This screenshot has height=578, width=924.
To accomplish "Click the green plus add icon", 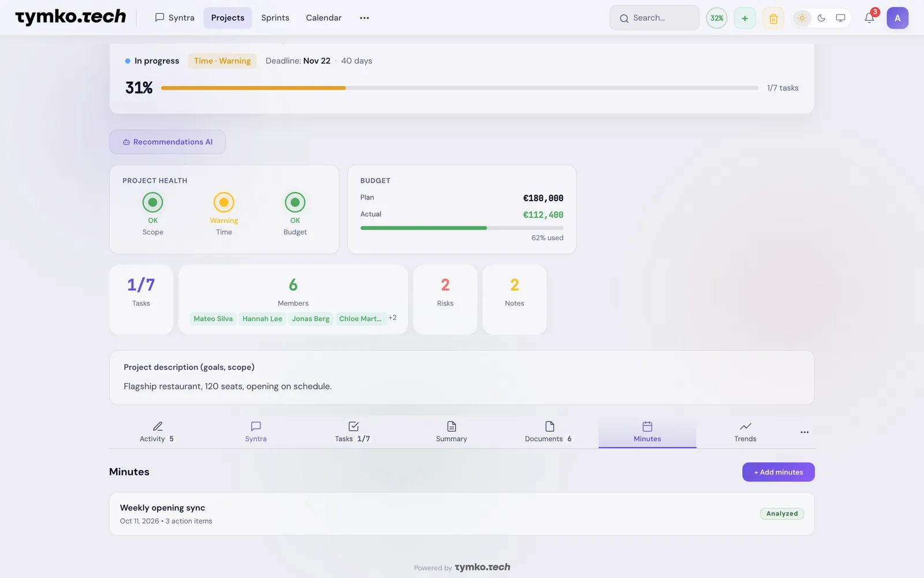I will [745, 18].
